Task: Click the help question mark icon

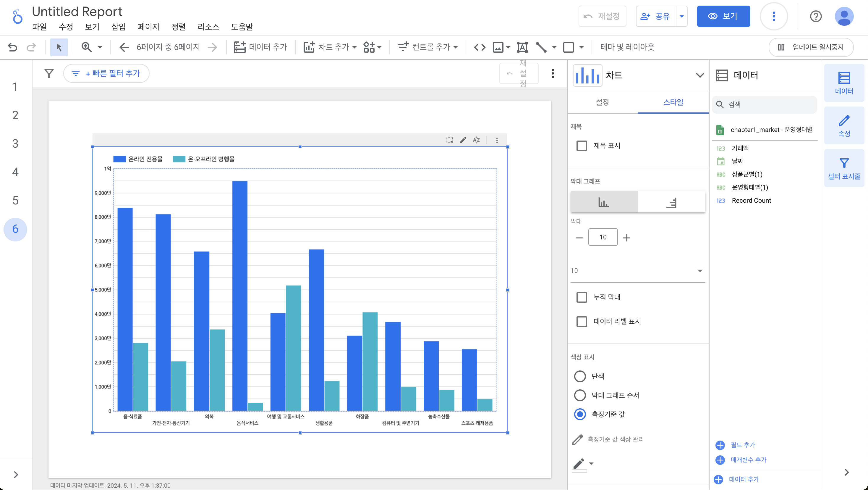Action: click(815, 16)
